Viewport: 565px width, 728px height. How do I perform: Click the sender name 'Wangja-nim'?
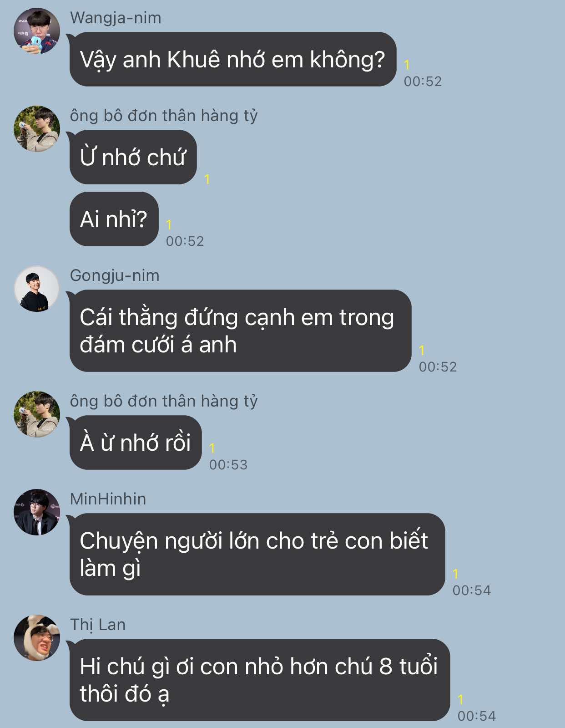click(116, 18)
